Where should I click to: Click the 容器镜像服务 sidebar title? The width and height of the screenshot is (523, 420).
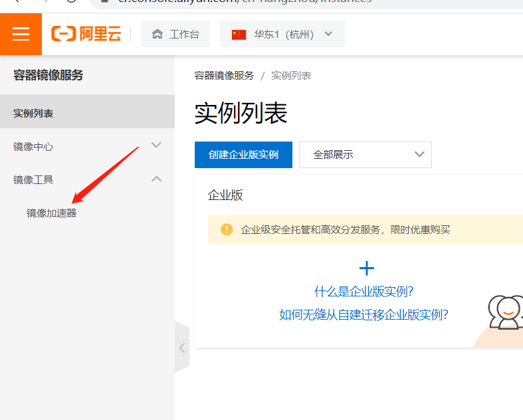pos(49,75)
